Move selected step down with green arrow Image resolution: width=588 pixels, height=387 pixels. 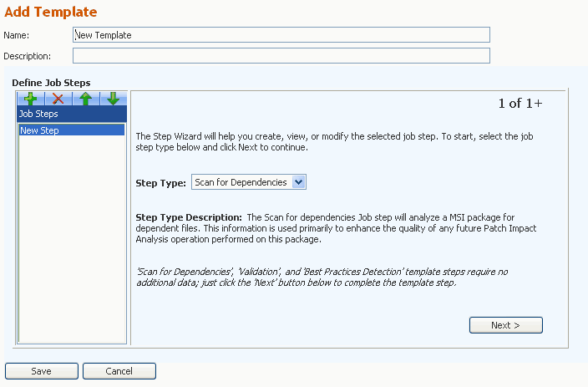(114, 99)
